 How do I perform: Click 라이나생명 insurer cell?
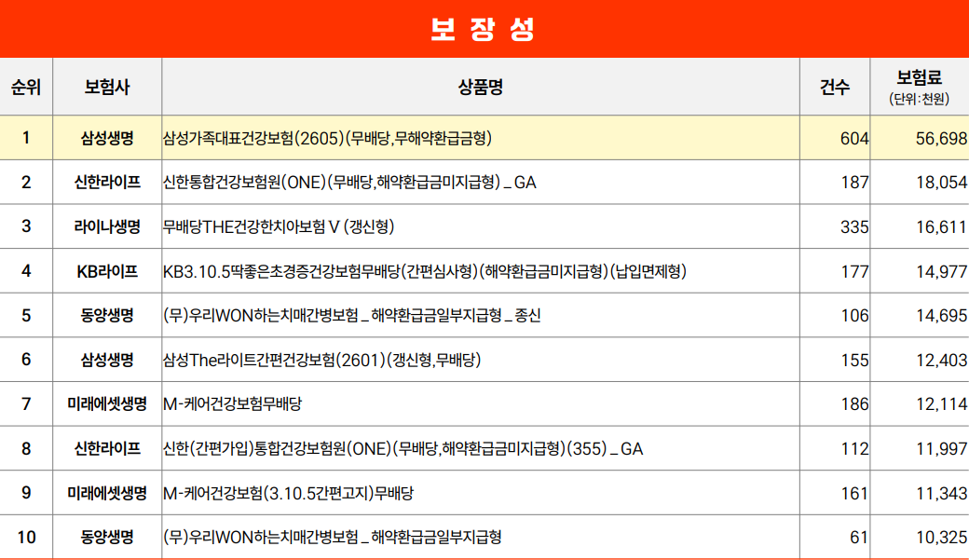click(107, 226)
